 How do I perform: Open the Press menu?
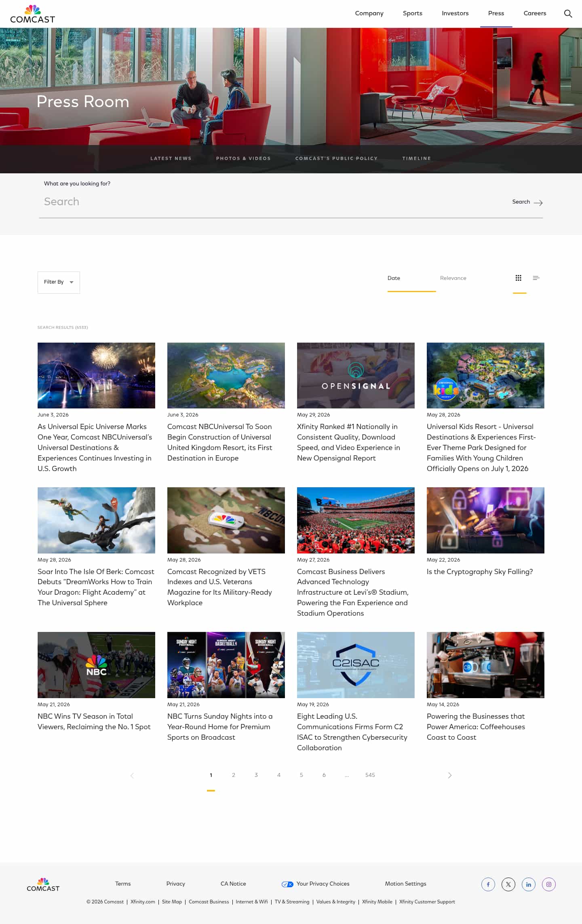(x=496, y=13)
